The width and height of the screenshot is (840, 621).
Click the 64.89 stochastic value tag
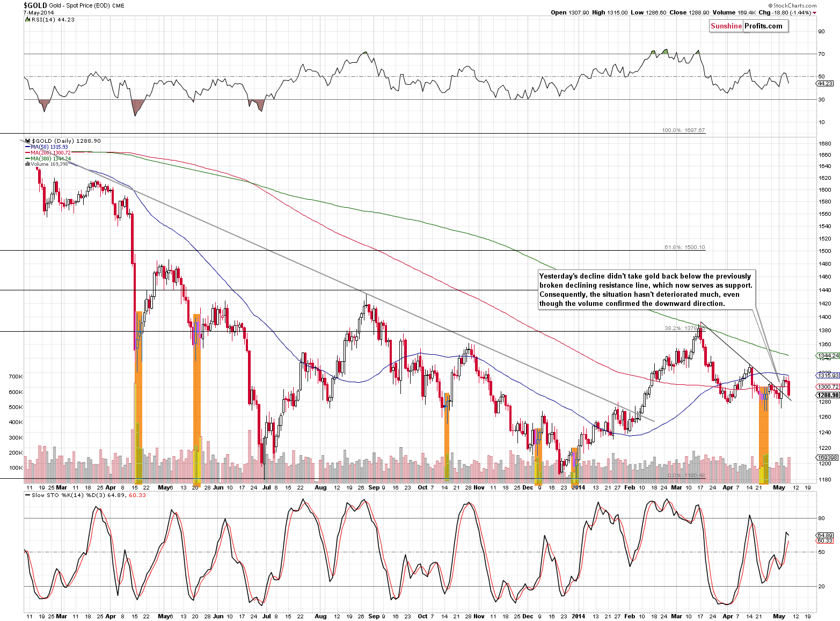tap(825, 535)
